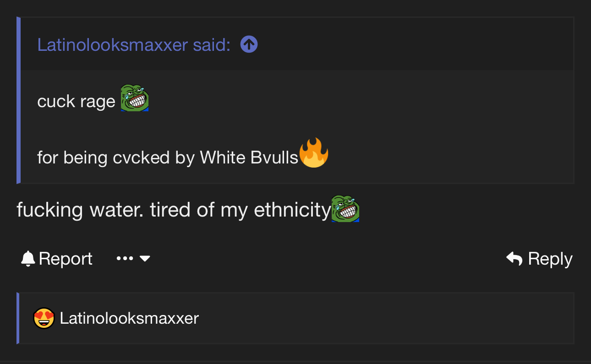Viewport: 591px width, 364px height.
Task: Click the curved arrow Reply icon
Action: pyautogui.click(x=514, y=259)
